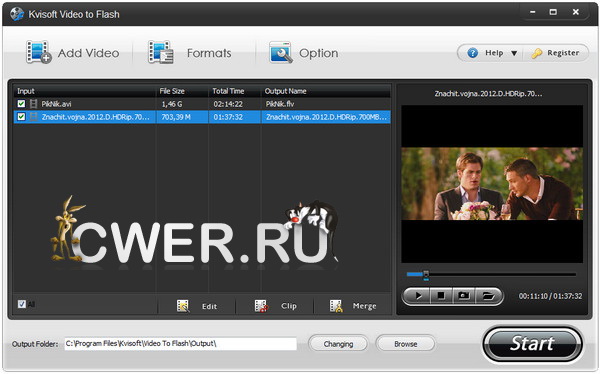Image resolution: width=600 pixels, height=374 pixels.
Task: Click the blue Help question mark icon
Action: click(473, 53)
